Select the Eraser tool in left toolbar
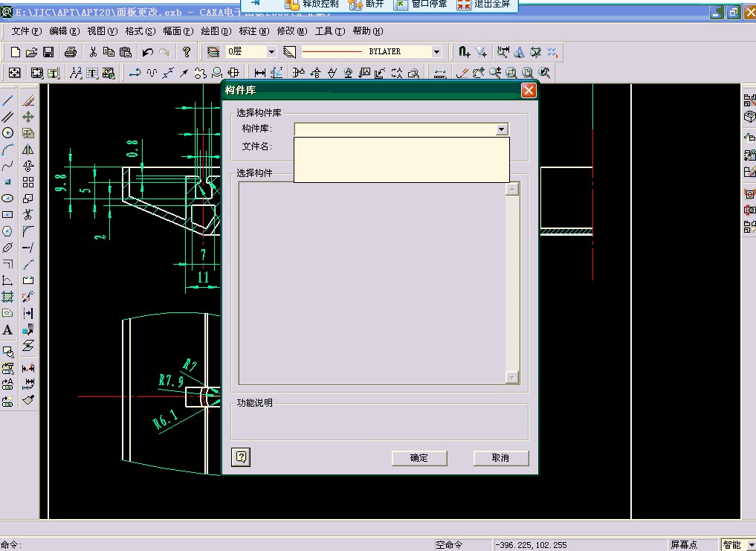756x551 pixels. point(28,100)
